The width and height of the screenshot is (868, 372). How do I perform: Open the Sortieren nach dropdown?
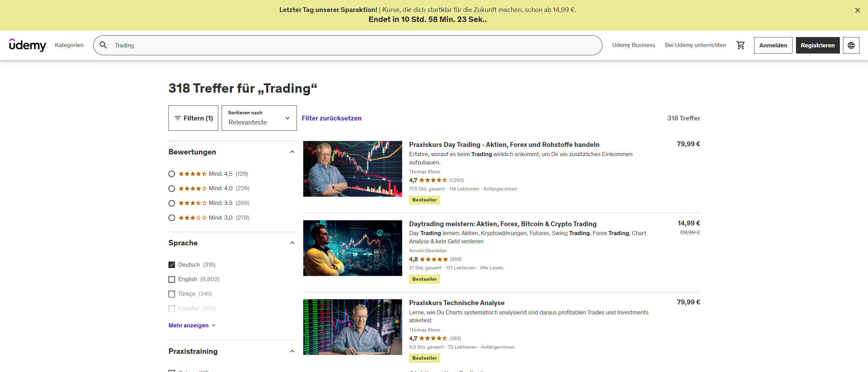click(259, 118)
